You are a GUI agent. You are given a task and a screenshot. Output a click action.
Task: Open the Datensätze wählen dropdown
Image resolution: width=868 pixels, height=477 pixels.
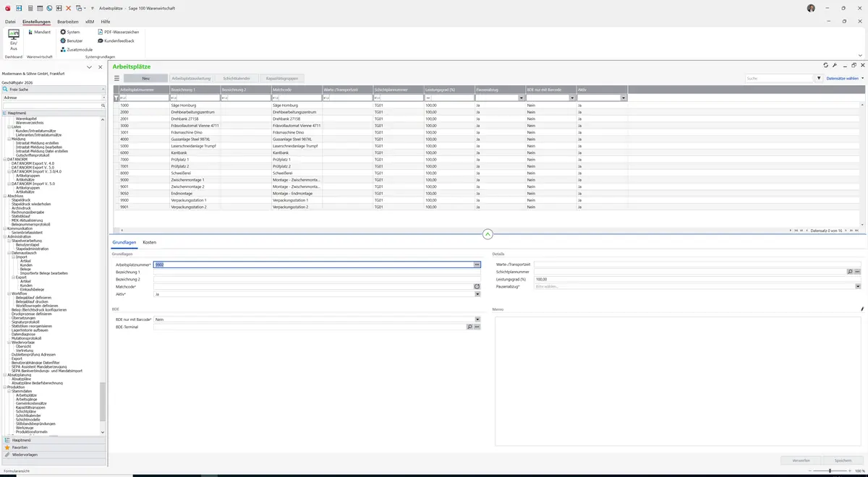coord(845,78)
